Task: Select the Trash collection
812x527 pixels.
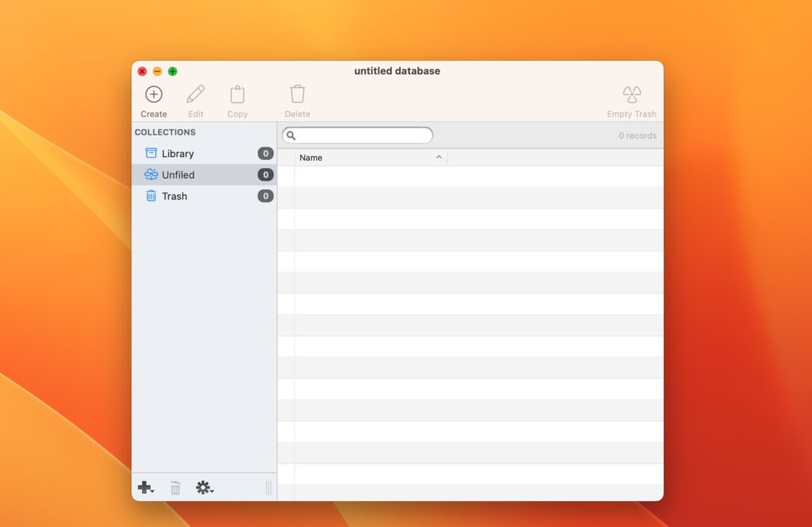Action: [173, 196]
